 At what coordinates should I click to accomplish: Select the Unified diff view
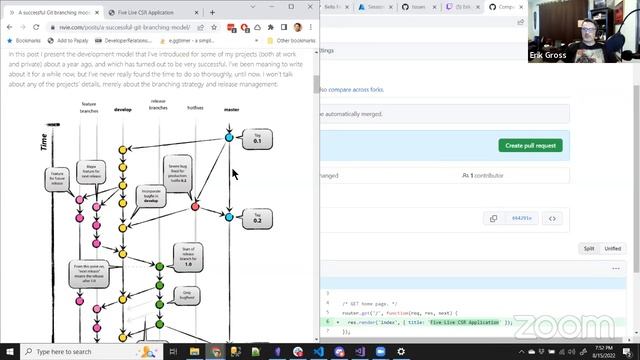612,248
